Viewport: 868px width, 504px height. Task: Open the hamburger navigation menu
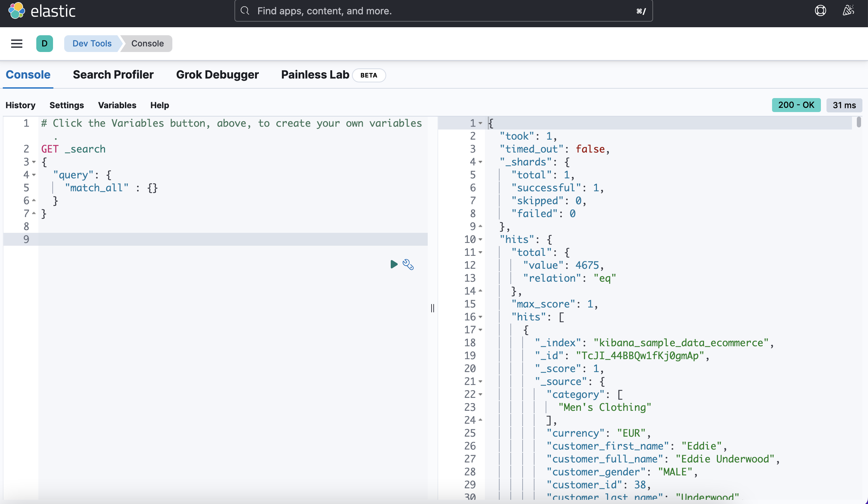[17, 44]
